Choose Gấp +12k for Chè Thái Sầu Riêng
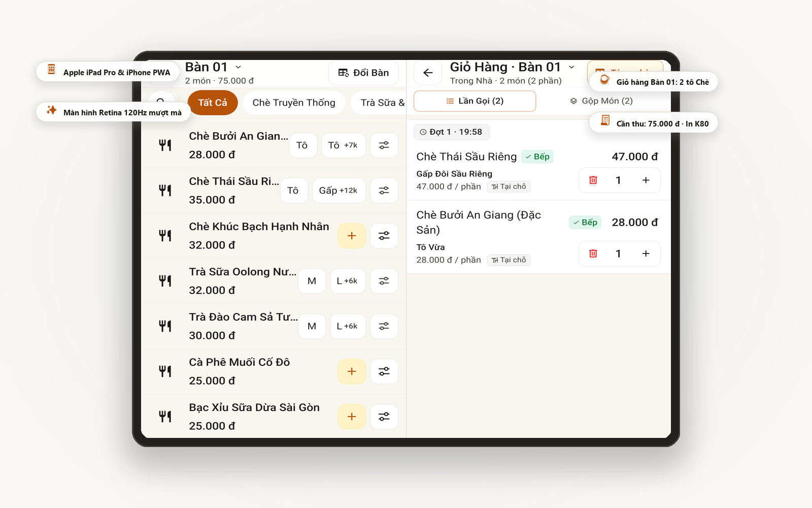The height and width of the screenshot is (508, 812). [x=339, y=190]
